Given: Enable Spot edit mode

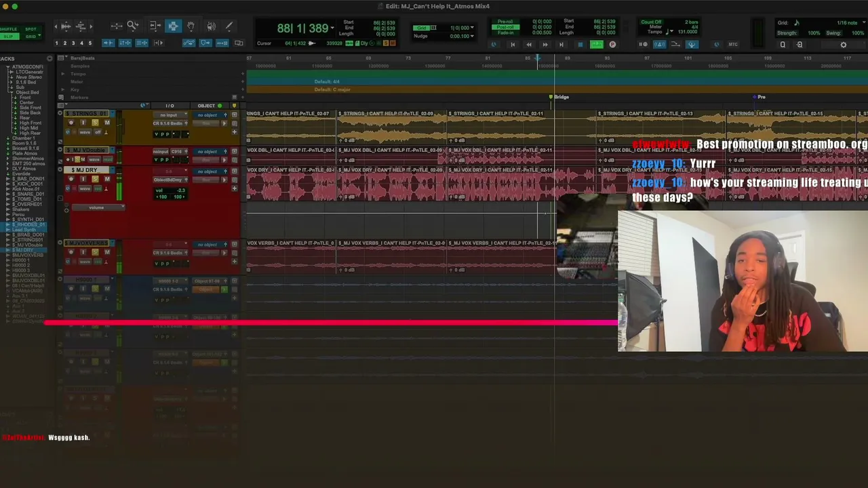Looking at the screenshot, I should [31, 29].
